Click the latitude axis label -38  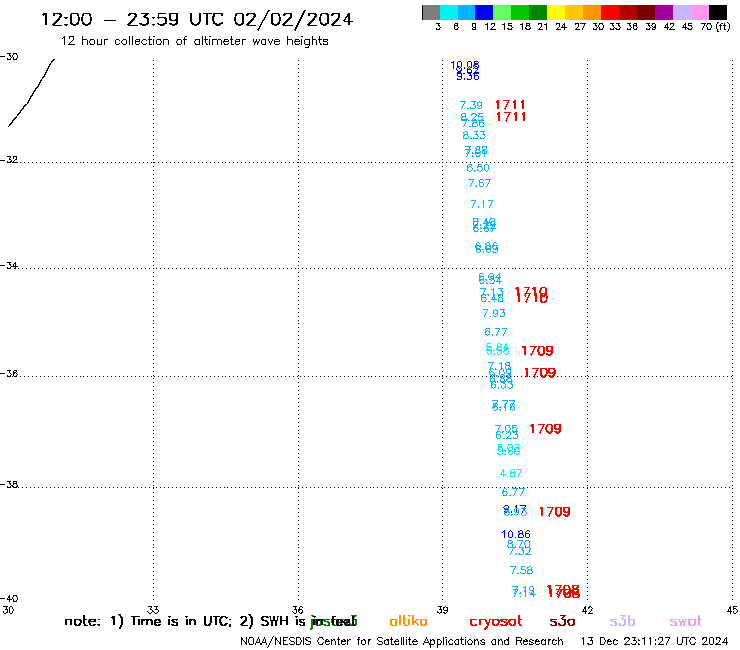(x=9, y=485)
